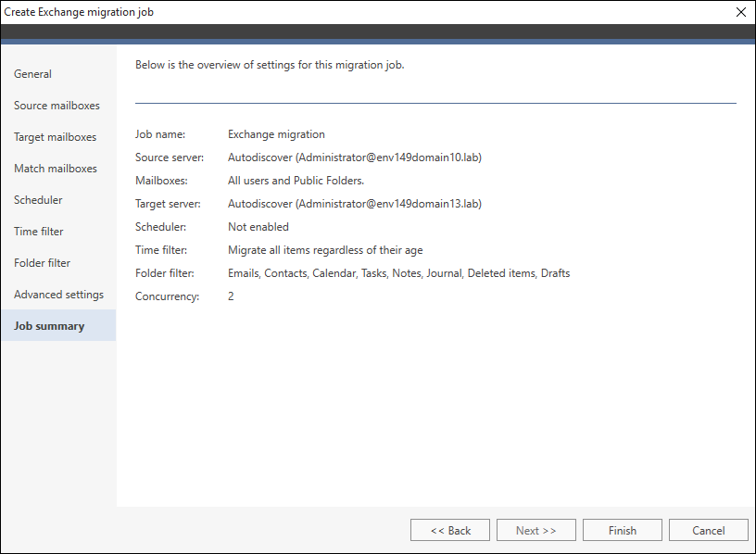Open the Time filter page
756x554 pixels.
coord(37,231)
